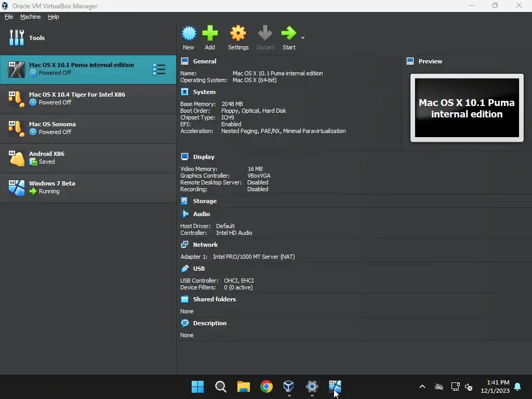Screen dimensions: 532x399
Task: Click the green Add machine icon
Action: (x=210, y=33)
